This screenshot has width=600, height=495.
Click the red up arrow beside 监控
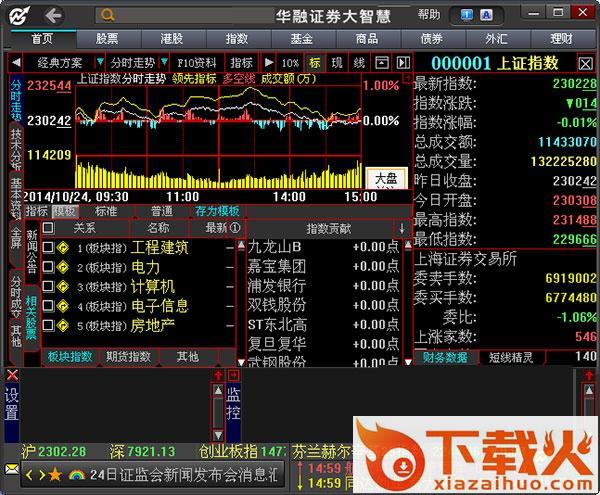(x=218, y=375)
